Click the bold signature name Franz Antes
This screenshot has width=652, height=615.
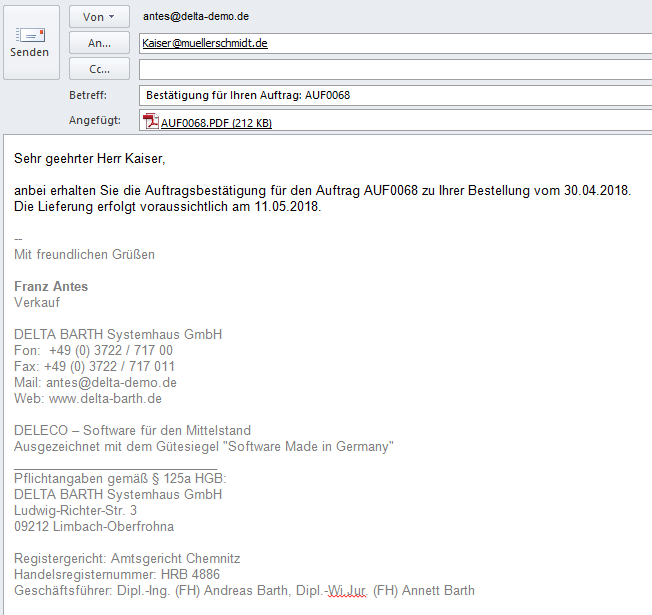[51, 287]
